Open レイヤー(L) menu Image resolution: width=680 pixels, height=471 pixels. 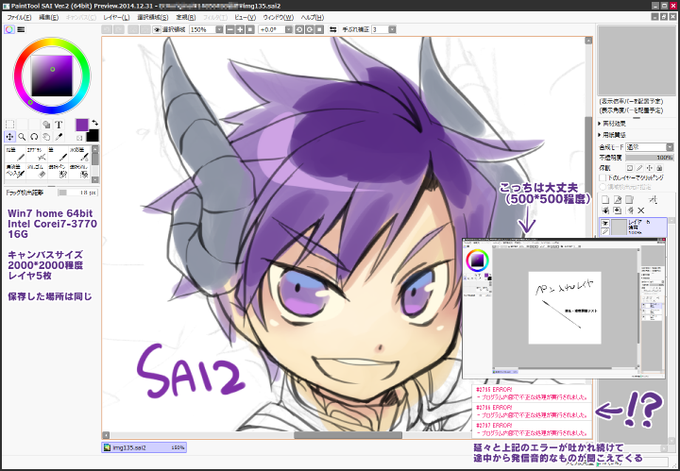click(x=116, y=17)
